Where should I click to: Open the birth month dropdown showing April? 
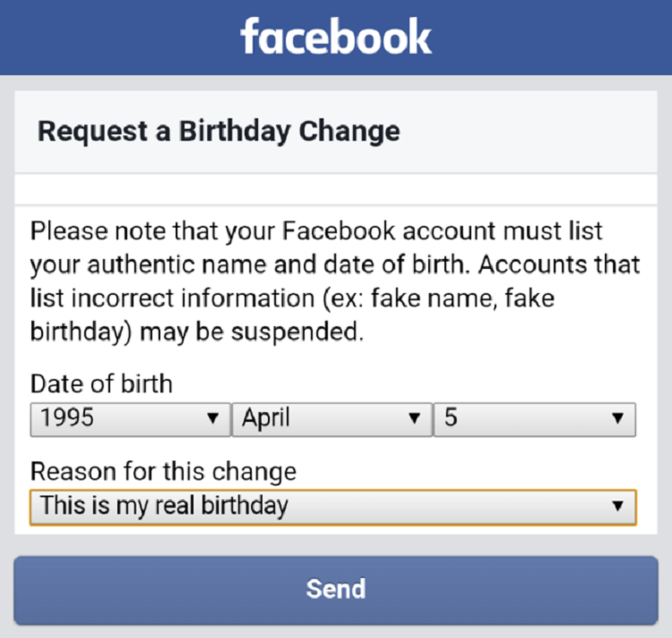click(x=330, y=419)
